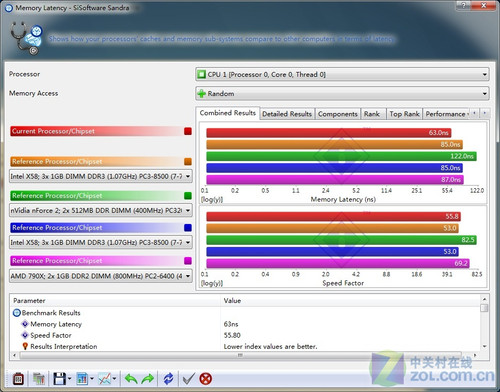
Task: Select the Memory Latency row text
Action: [x=56, y=324]
